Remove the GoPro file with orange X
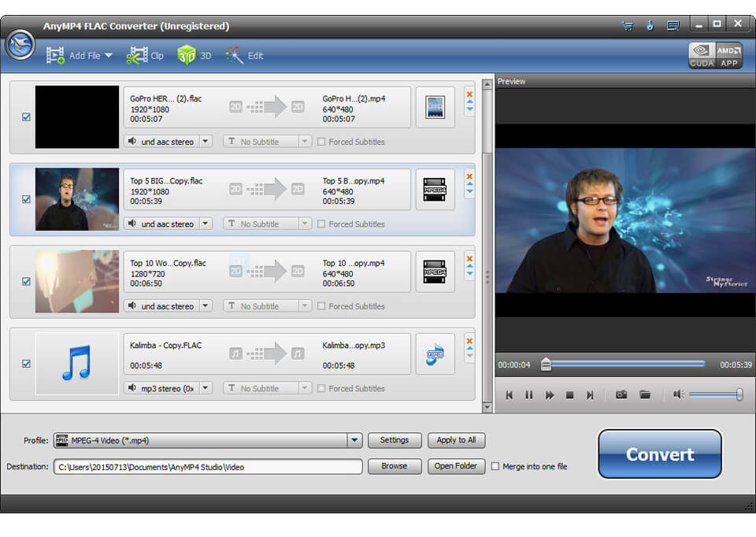Screen dimensions: 756x537 pos(469,94)
